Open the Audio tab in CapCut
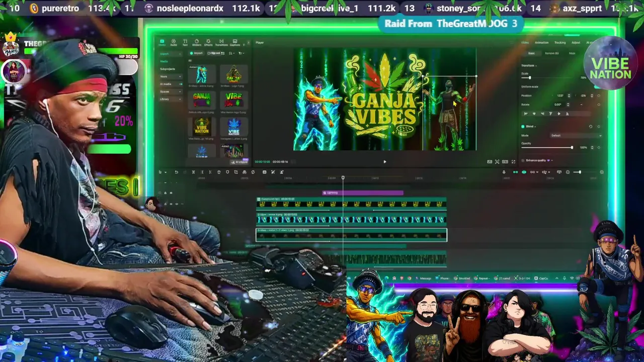 [174, 43]
